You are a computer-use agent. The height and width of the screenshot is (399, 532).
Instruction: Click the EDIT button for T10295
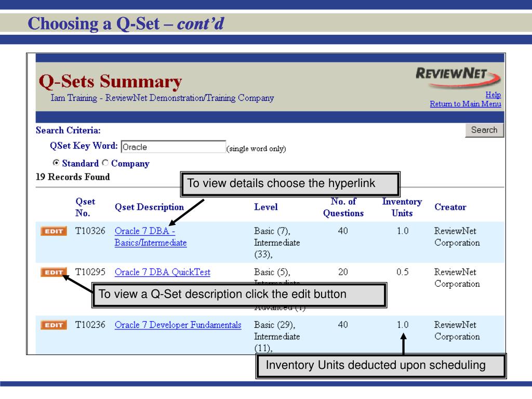tap(54, 272)
